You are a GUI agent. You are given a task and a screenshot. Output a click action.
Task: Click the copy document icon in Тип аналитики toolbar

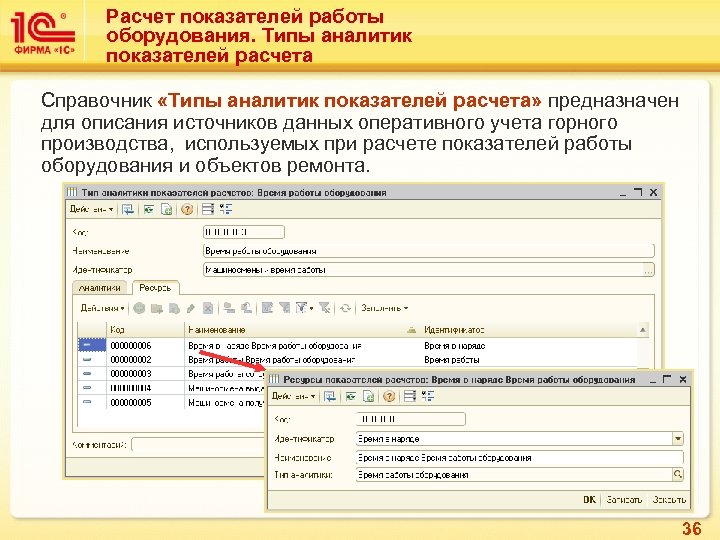(x=166, y=209)
